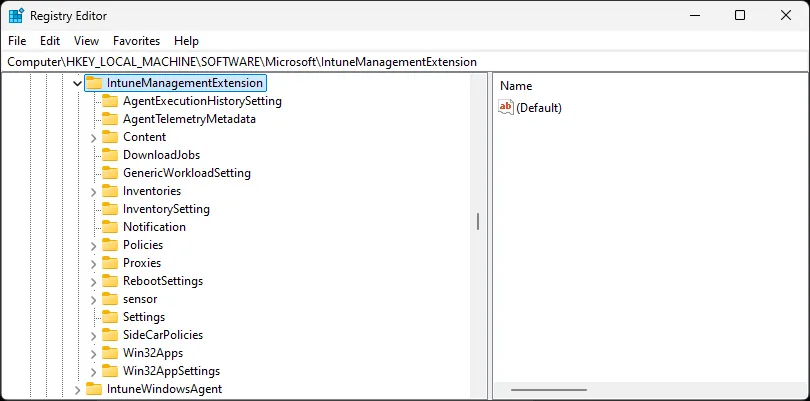The image size is (810, 401).
Task: Click the values pane horizontal scrollbar thumb
Action: [549, 390]
